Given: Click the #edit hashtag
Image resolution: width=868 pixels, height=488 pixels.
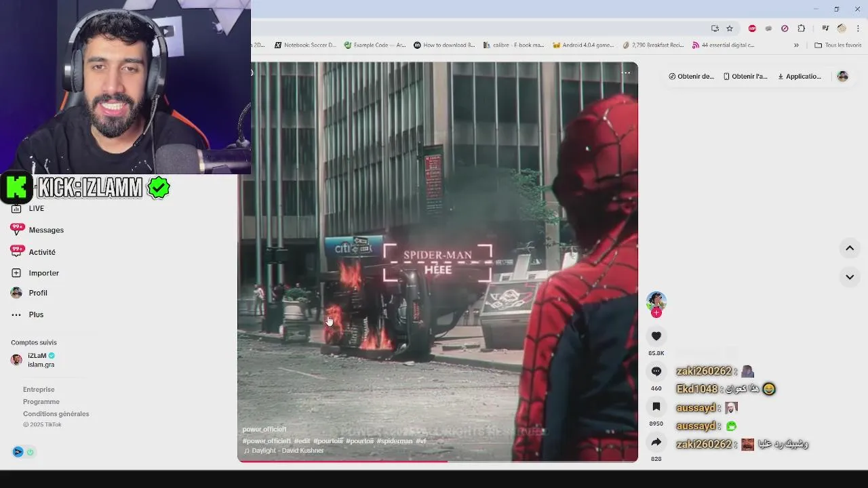Looking at the screenshot, I should pos(302,441).
